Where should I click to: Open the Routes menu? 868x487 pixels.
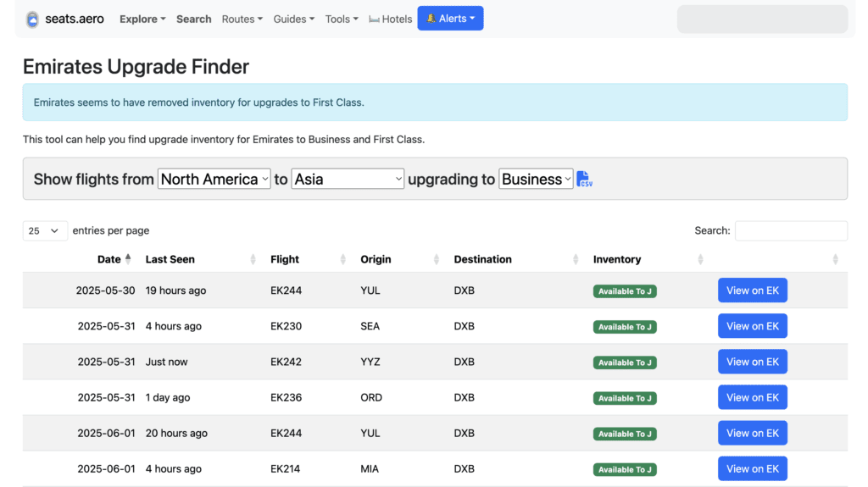click(x=242, y=19)
